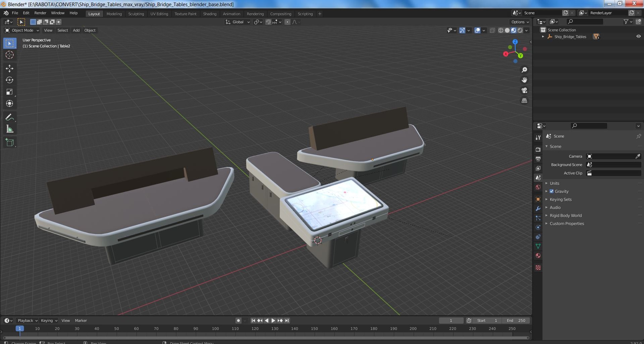644x344 pixels.
Task: Open the Object Data properties tab
Action: pyautogui.click(x=538, y=246)
